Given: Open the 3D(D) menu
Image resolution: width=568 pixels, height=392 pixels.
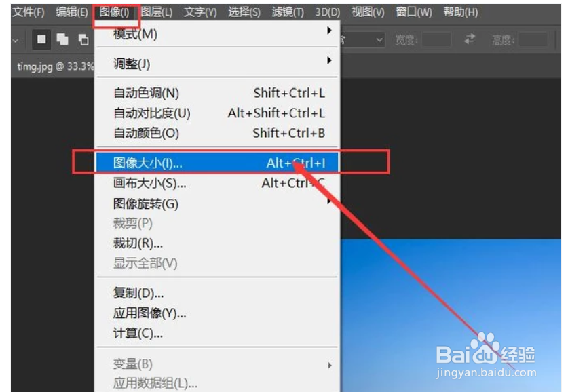Looking at the screenshot, I should (328, 12).
